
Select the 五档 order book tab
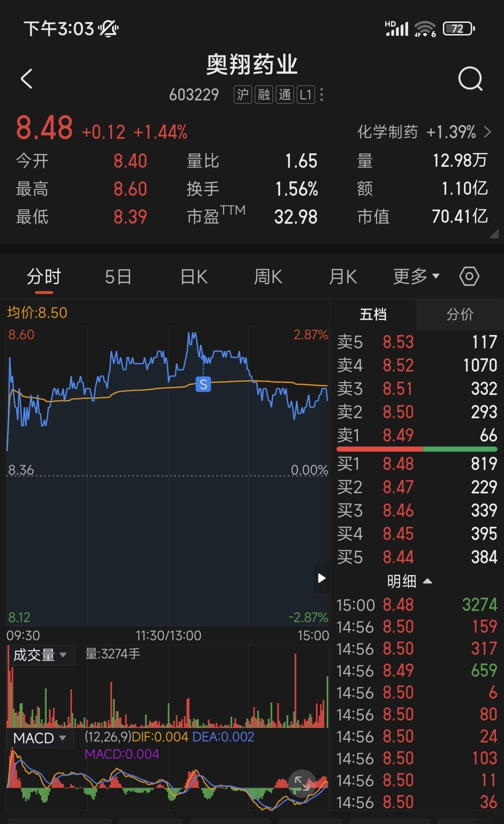click(373, 314)
